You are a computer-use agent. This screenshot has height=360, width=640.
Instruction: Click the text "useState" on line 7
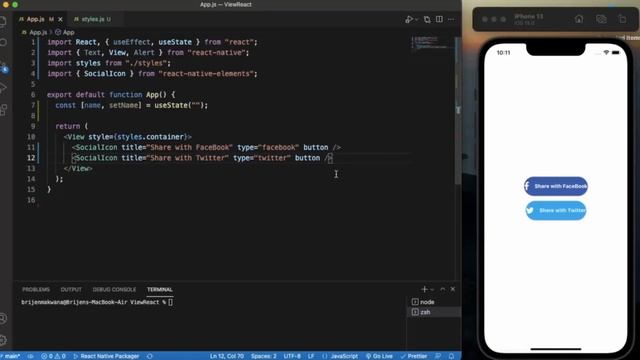tap(171, 105)
